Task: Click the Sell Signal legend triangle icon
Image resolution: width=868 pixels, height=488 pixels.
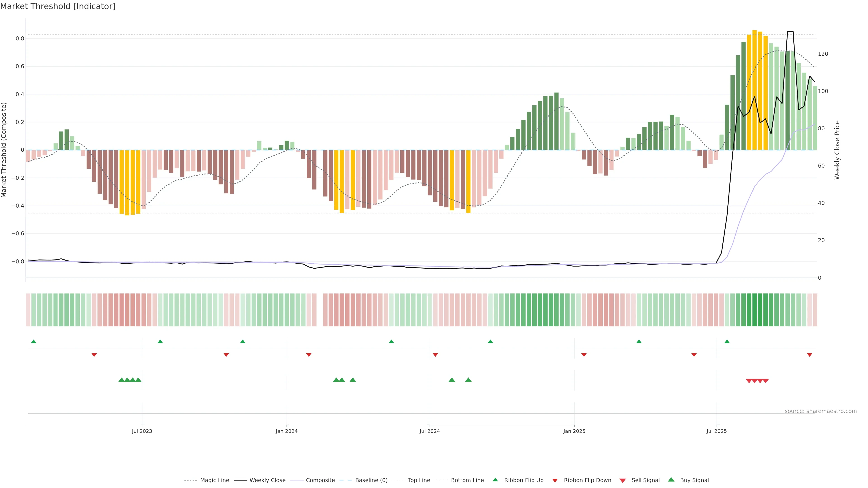Action: coord(622,481)
